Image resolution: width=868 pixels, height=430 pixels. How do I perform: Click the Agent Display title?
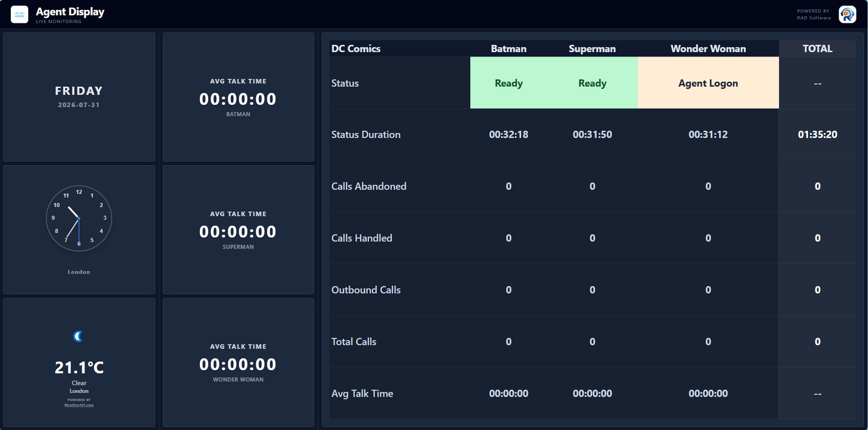tap(70, 12)
